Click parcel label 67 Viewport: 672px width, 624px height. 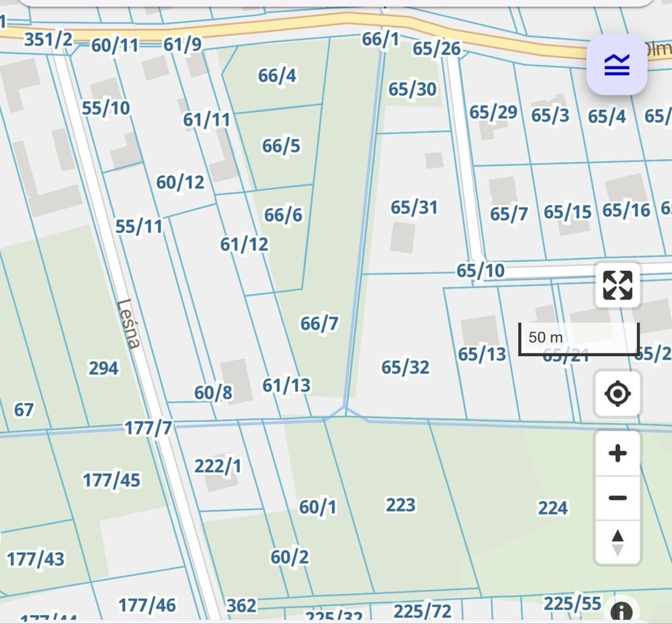tap(24, 410)
